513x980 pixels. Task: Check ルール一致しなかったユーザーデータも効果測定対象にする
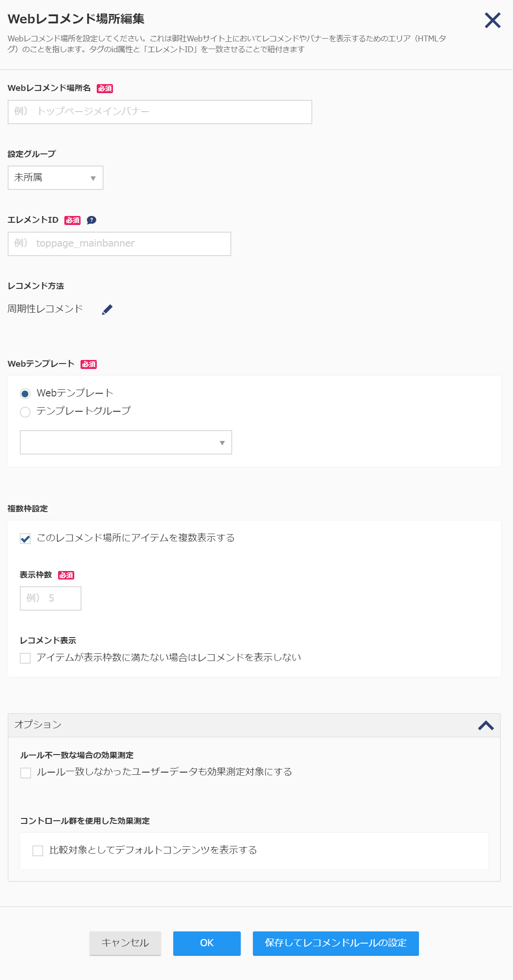26,773
